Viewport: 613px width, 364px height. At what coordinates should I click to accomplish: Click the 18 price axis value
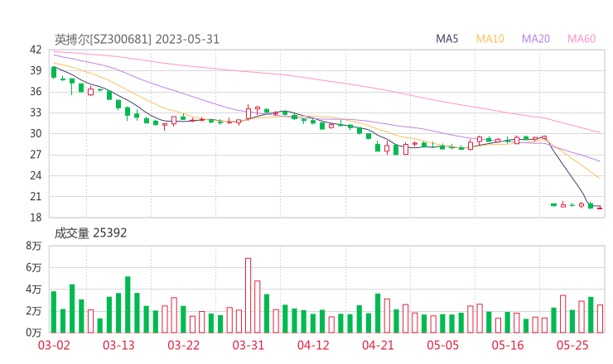pos(36,218)
